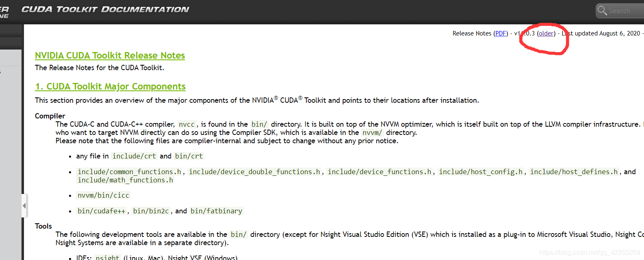Viewport: 644px width, 260px height.
Task: Click include/math_functions.h text
Action: [126, 180]
